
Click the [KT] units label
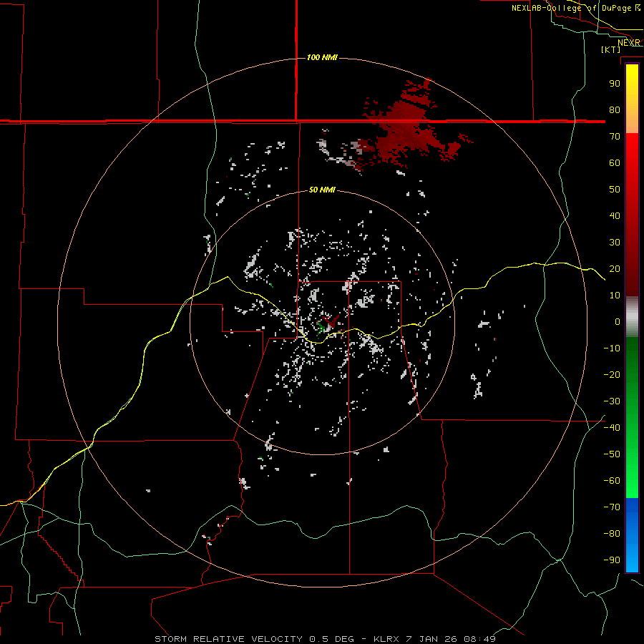(x=611, y=49)
